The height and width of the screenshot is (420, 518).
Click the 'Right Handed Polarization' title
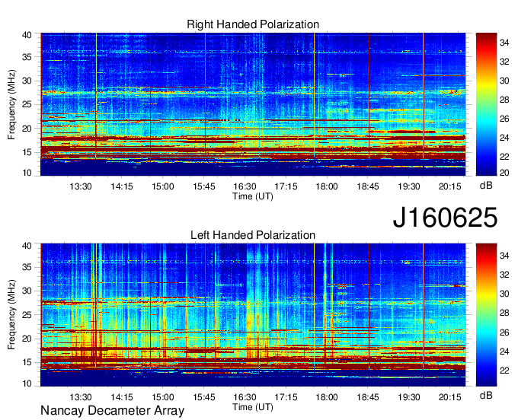(x=253, y=24)
